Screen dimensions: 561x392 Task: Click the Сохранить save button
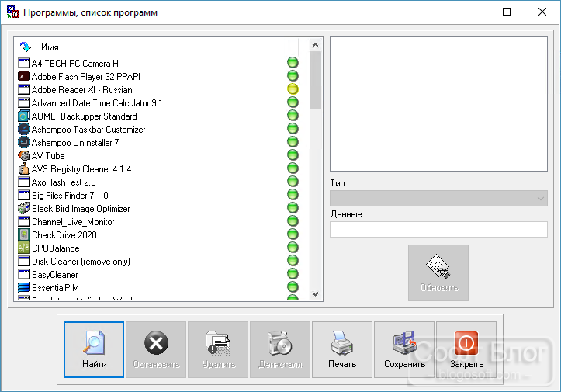click(x=404, y=349)
